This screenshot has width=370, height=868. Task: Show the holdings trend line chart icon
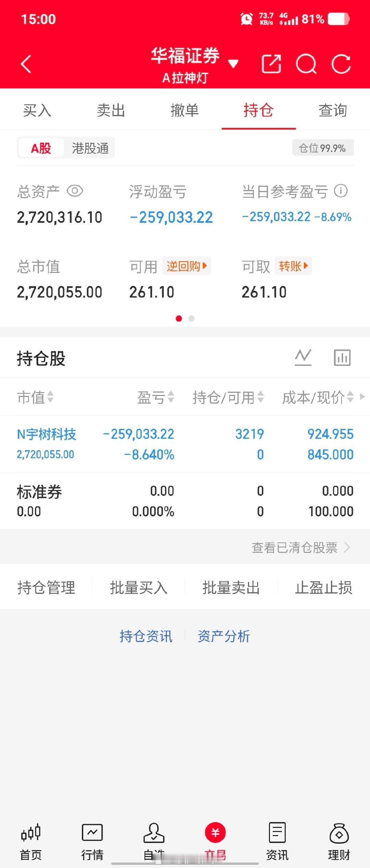(x=303, y=358)
